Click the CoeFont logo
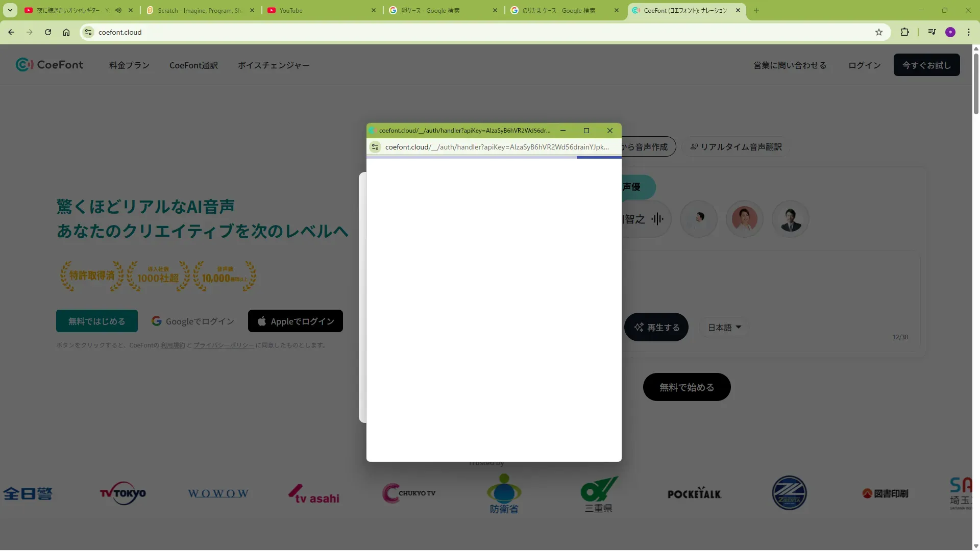980x551 pixels. [50, 65]
